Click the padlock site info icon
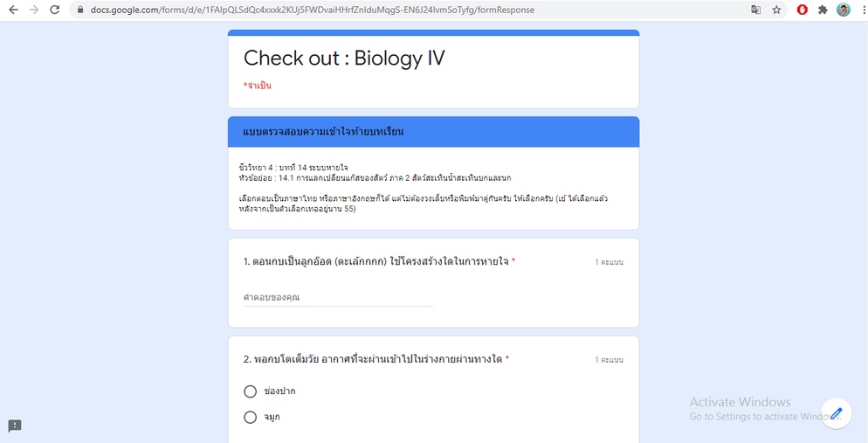Image resolution: width=868 pixels, height=443 pixels. point(81,10)
